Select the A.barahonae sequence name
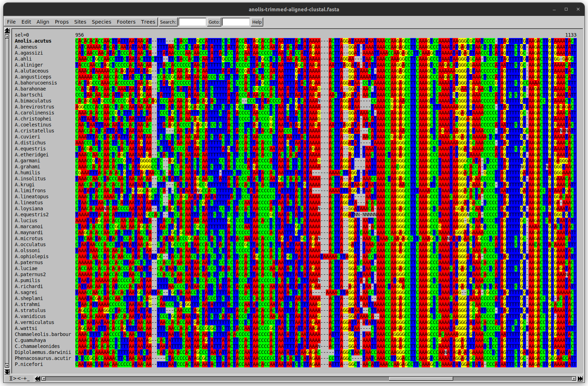This screenshot has width=588, height=386. point(30,89)
